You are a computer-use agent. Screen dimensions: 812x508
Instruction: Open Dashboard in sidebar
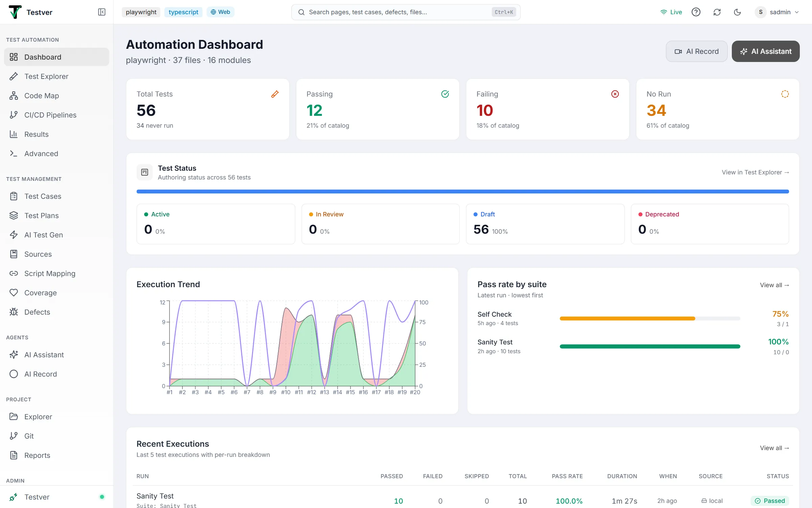(x=57, y=57)
